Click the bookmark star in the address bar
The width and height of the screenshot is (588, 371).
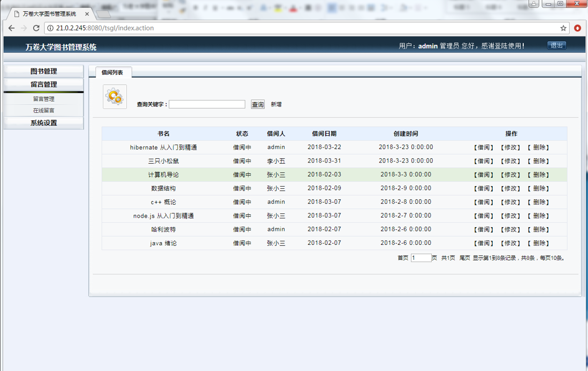pos(564,28)
